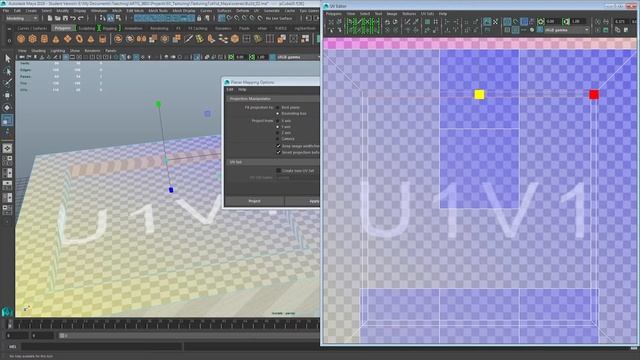Switch to the Animation shelf tab
Image resolution: width=640 pixels, height=360 pixels.
pos(133,29)
